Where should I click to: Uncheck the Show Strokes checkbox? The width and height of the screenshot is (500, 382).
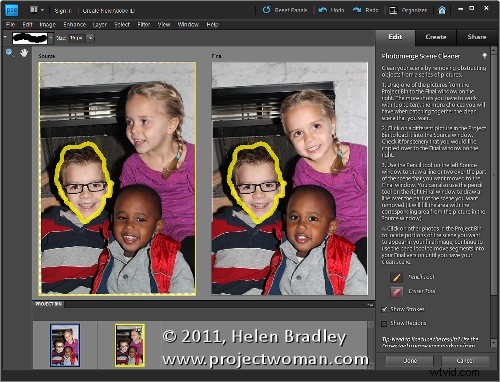click(x=384, y=310)
